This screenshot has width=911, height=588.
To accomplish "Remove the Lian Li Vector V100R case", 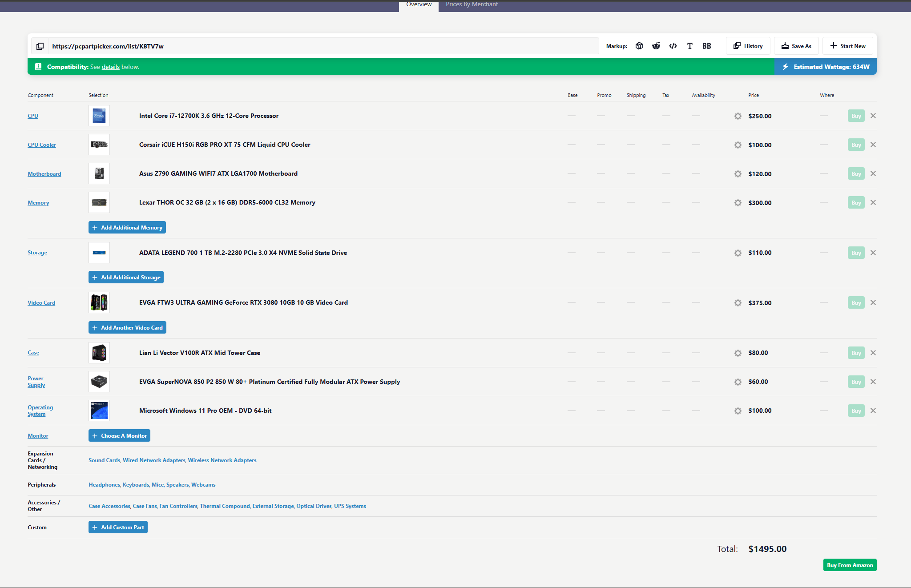I will [x=873, y=353].
